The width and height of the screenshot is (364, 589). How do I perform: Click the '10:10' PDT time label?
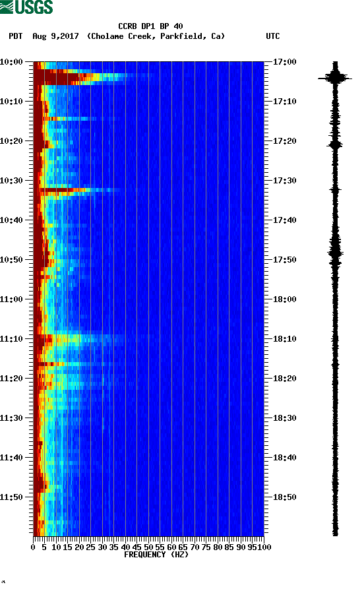click(11, 101)
